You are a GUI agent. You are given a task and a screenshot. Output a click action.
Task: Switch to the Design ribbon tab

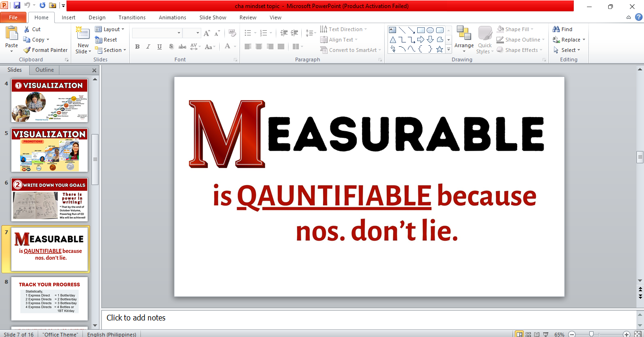click(x=97, y=17)
